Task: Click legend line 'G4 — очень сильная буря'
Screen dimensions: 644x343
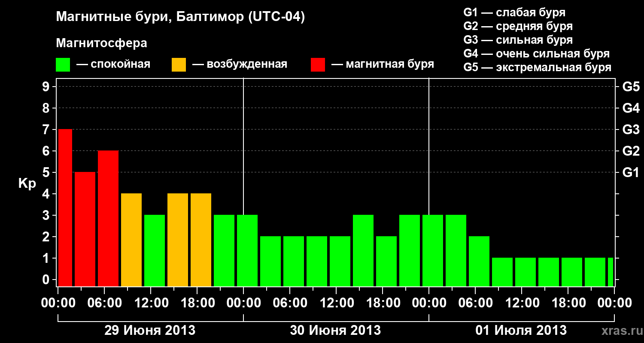Action: click(x=537, y=54)
